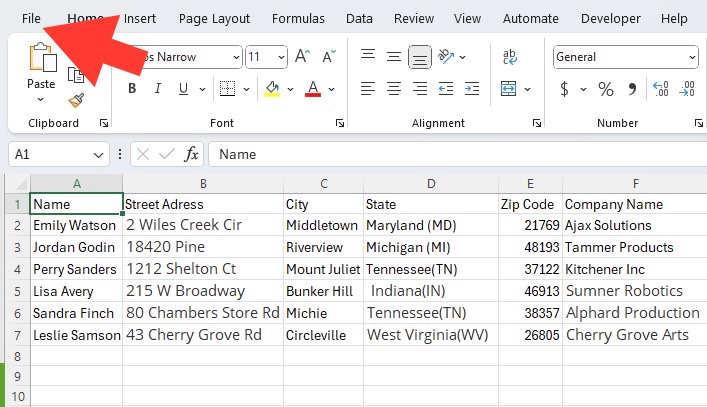Set Middle Align for cells
The height and width of the screenshot is (407, 707).
pyautogui.click(x=394, y=57)
